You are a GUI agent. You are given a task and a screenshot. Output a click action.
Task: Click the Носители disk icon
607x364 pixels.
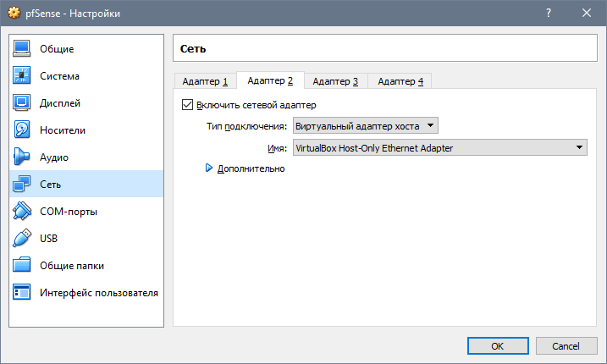[x=23, y=130]
